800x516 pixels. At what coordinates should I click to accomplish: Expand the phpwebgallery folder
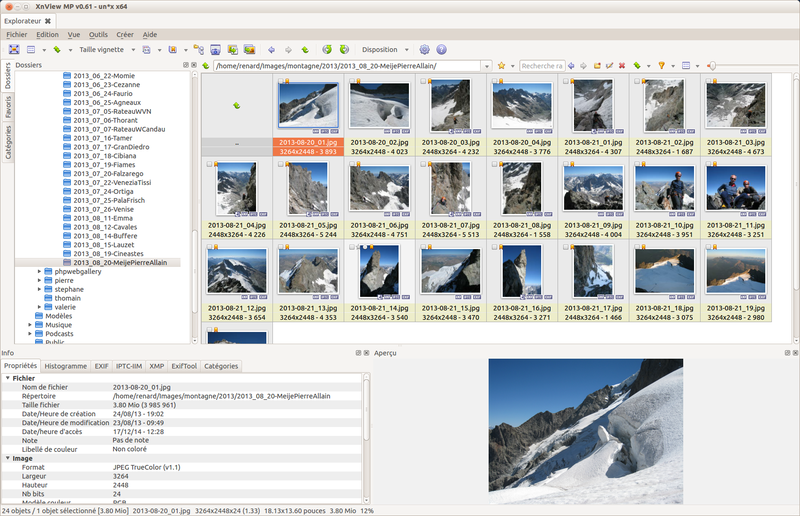point(39,271)
